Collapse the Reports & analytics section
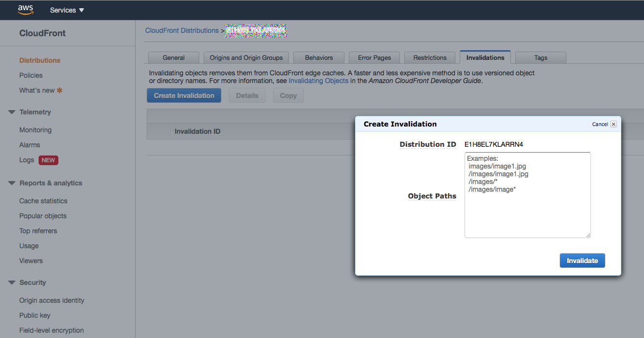 tap(12, 183)
